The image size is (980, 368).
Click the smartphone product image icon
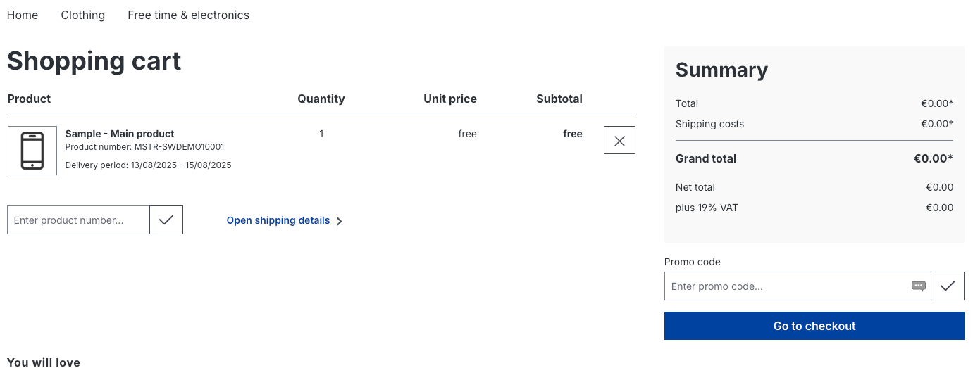tap(32, 151)
